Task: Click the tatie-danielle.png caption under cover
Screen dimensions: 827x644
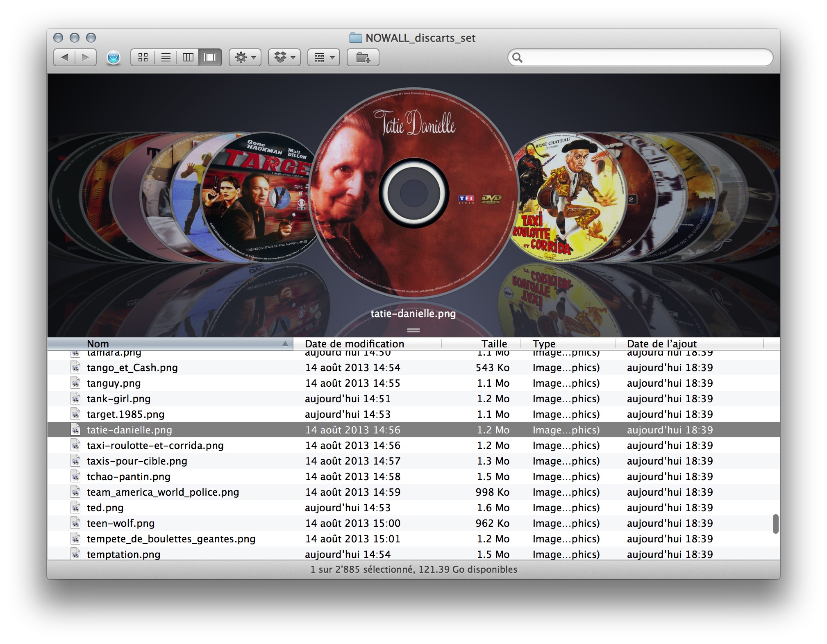Action: click(413, 314)
